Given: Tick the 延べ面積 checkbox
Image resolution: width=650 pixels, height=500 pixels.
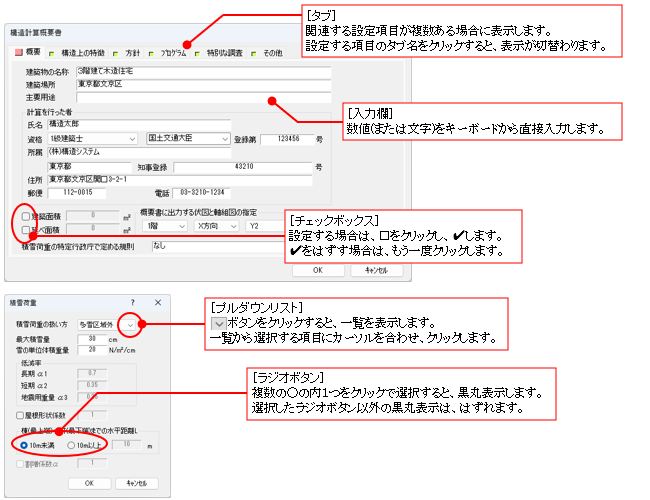Looking at the screenshot, I should (x=26, y=229).
